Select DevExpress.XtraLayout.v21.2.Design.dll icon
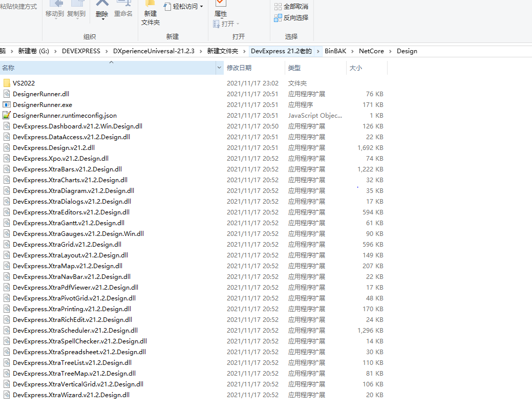 click(x=7, y=255)
